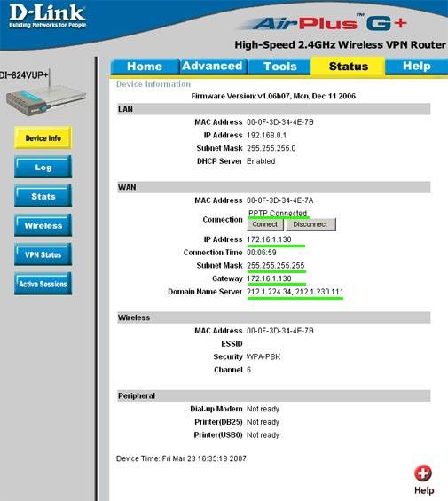Click the WAN IP address 172.16.1.130

269,239
